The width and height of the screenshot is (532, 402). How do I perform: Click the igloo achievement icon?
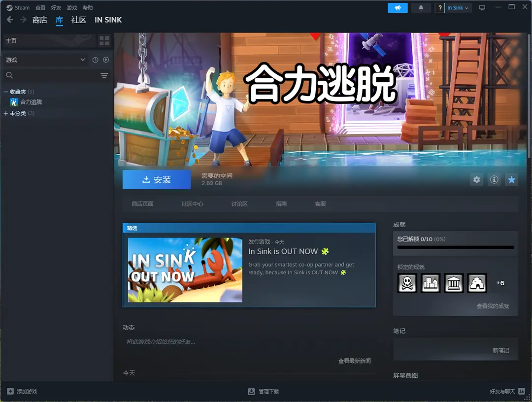click(x=477, y=283)
